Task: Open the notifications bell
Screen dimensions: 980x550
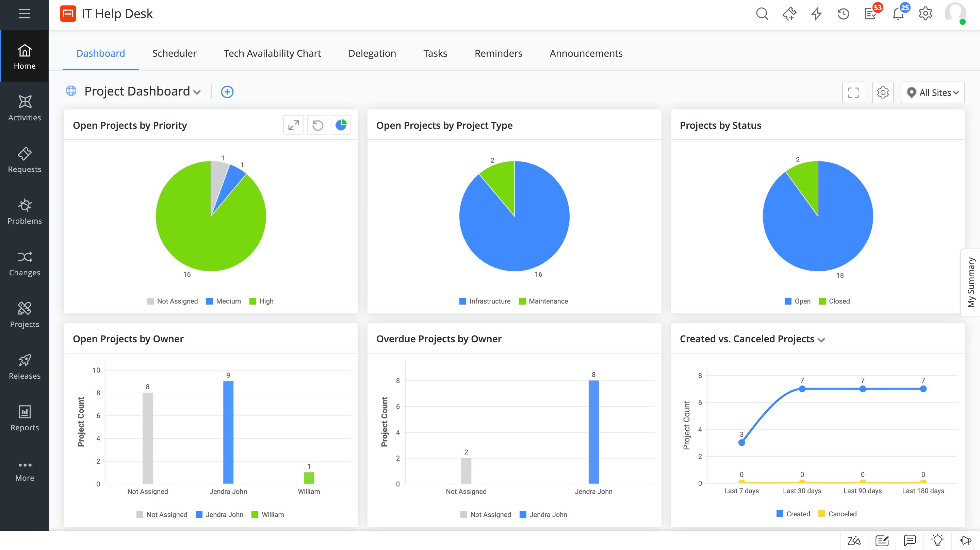Action: point(898,14)
